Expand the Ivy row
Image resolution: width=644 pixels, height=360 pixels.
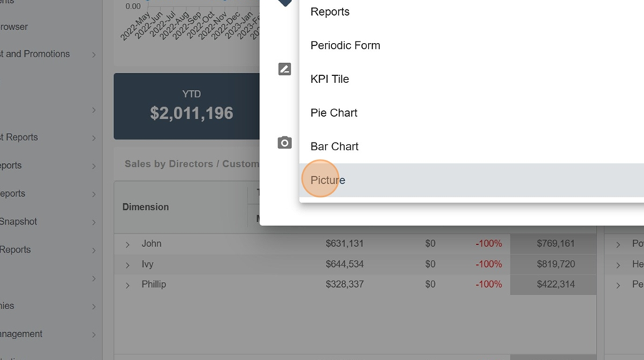coord(127,265)
